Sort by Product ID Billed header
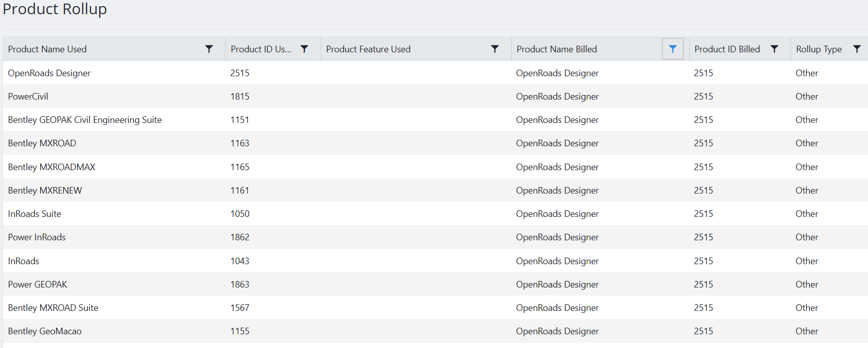 pos(727,49)
